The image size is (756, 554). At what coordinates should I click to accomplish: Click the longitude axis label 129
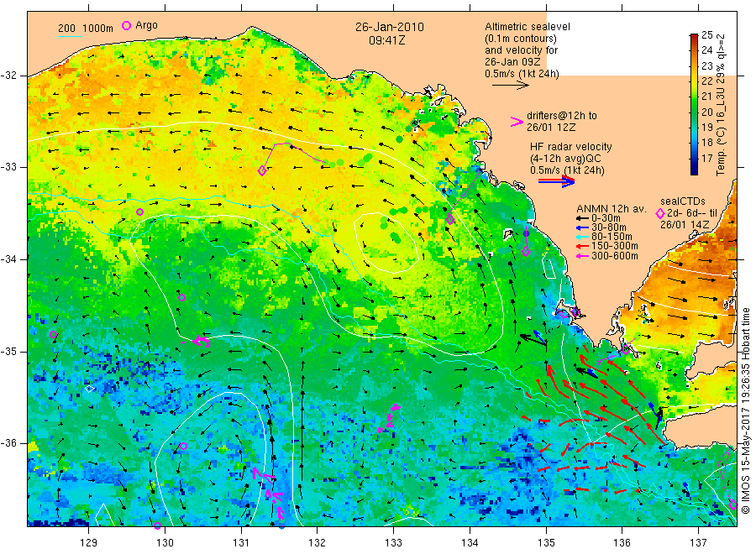point(89,542)
